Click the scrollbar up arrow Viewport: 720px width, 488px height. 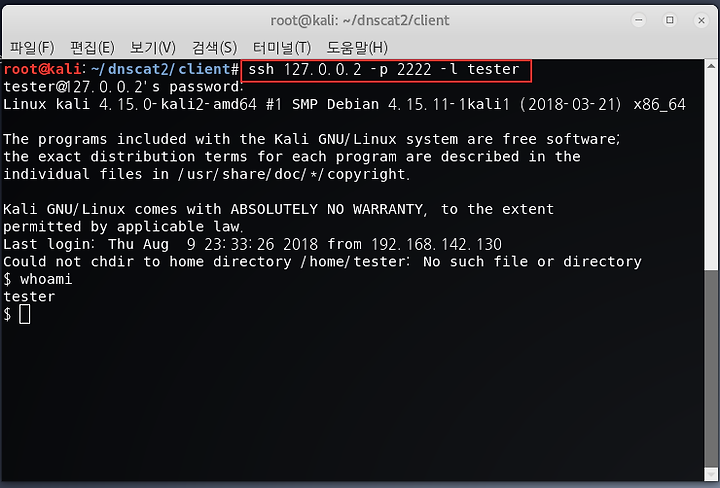point(711,66)
